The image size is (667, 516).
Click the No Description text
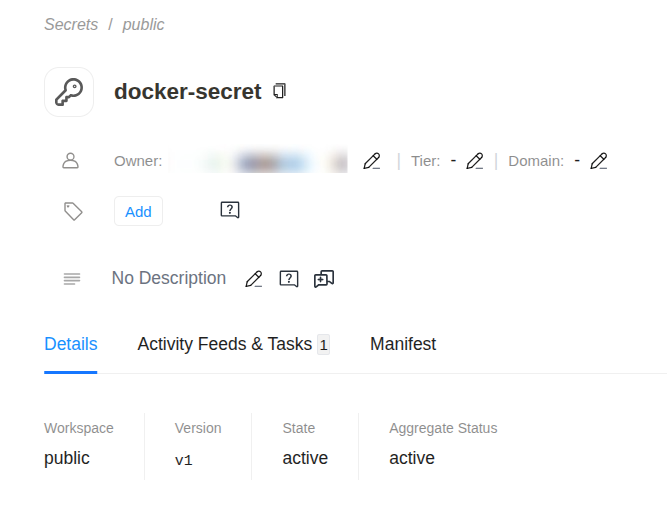(169, 278)
